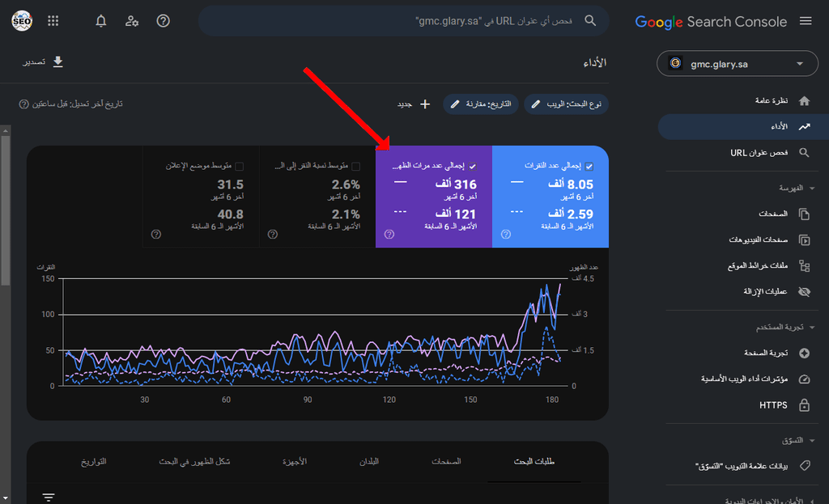
Task: Click the vertical scrollbar thumb
Action: [6, 210]
